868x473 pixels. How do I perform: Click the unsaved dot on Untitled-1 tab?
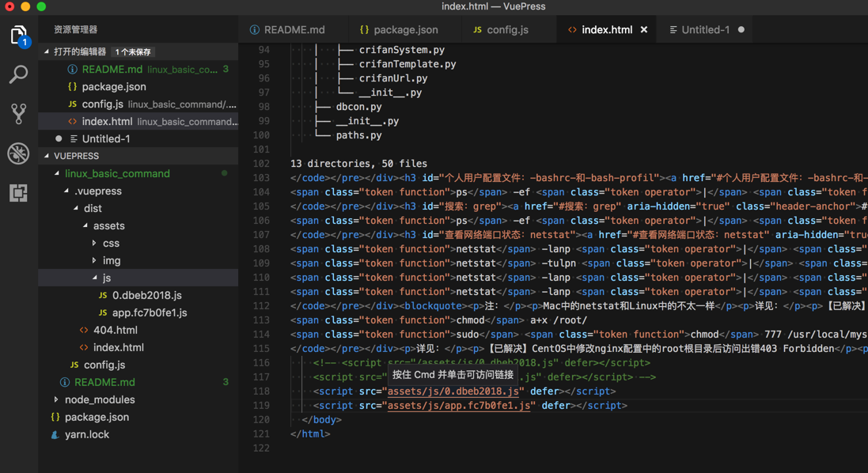[741, 30]
